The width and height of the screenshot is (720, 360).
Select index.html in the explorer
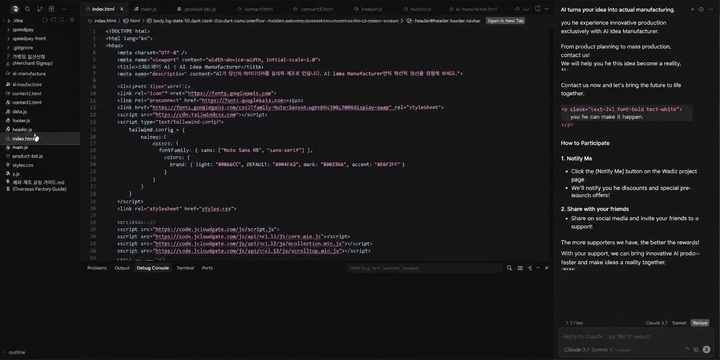(40, 139)
